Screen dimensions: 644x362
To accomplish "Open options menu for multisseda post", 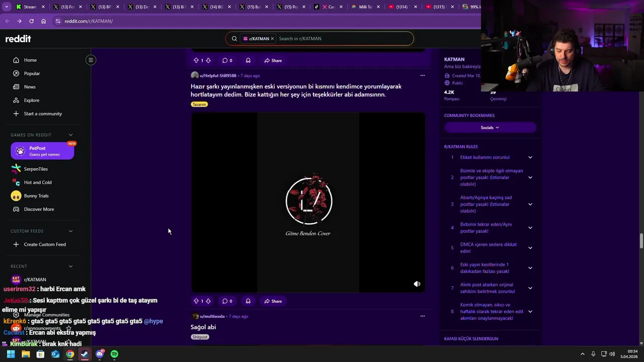I will click(x=423, y=316).
